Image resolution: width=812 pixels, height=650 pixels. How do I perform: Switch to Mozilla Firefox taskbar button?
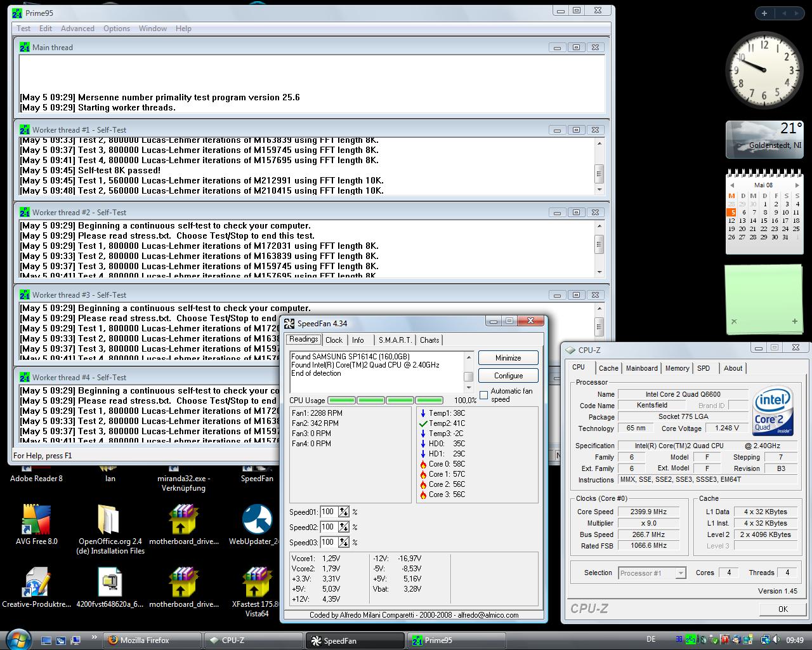coord(153,640)
